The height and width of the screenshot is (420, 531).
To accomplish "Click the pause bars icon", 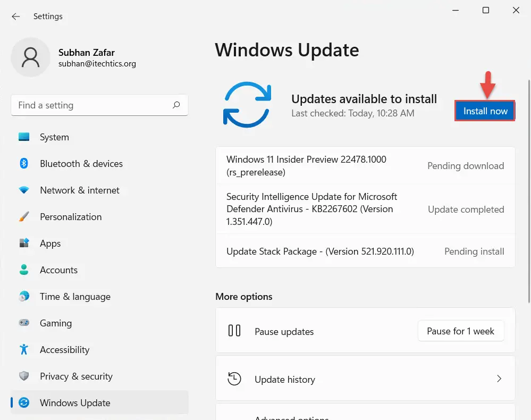I will [234, 331].
